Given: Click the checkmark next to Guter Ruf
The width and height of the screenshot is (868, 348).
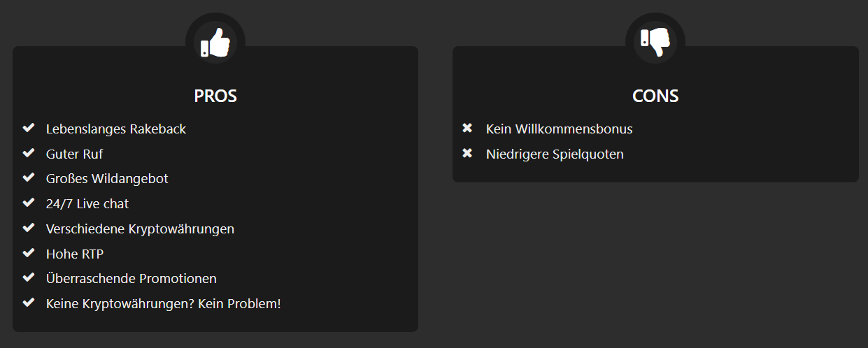Looking at the screenshot, I should pos(29,153).
